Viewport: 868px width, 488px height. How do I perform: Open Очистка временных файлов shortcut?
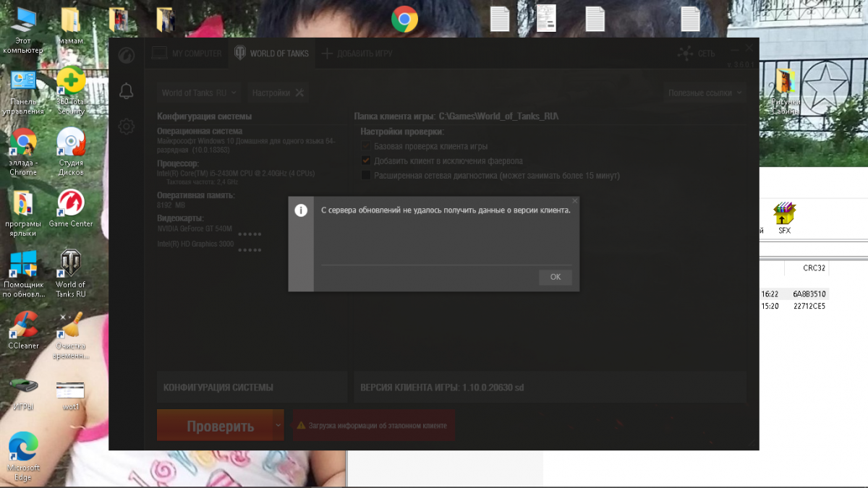click(x=71, y=335)
